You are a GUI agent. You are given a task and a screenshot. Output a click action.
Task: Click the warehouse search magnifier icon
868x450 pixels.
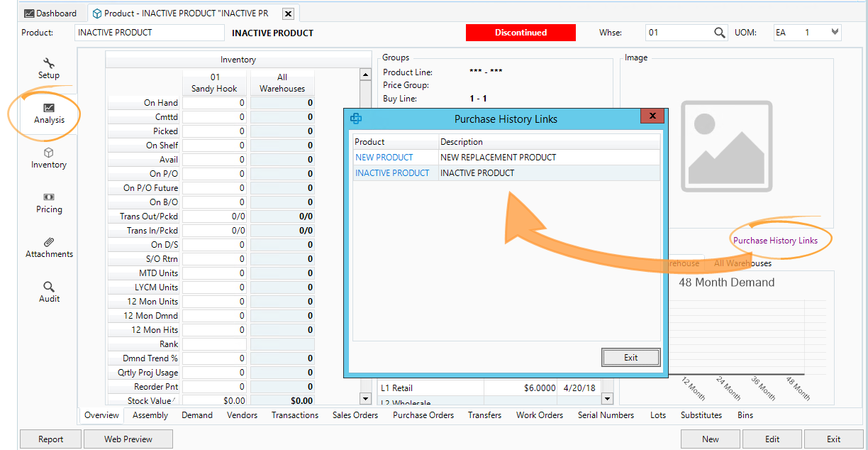coord(720,33)
